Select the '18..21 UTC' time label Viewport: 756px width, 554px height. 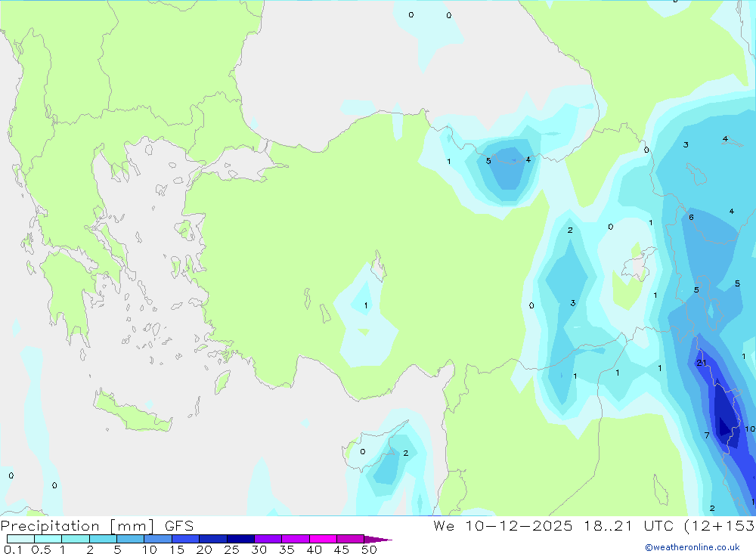click(629, 526)
